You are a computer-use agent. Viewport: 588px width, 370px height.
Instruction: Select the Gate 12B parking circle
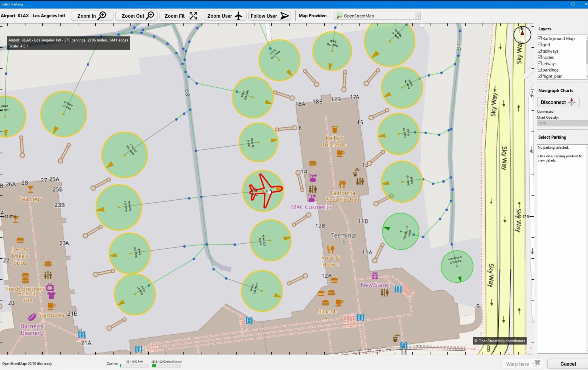click(270, 240)
